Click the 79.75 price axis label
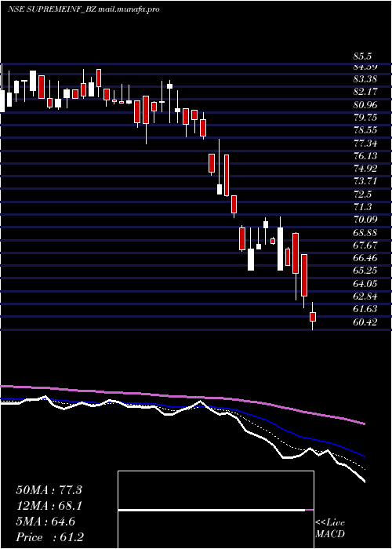 pos(365,118)
